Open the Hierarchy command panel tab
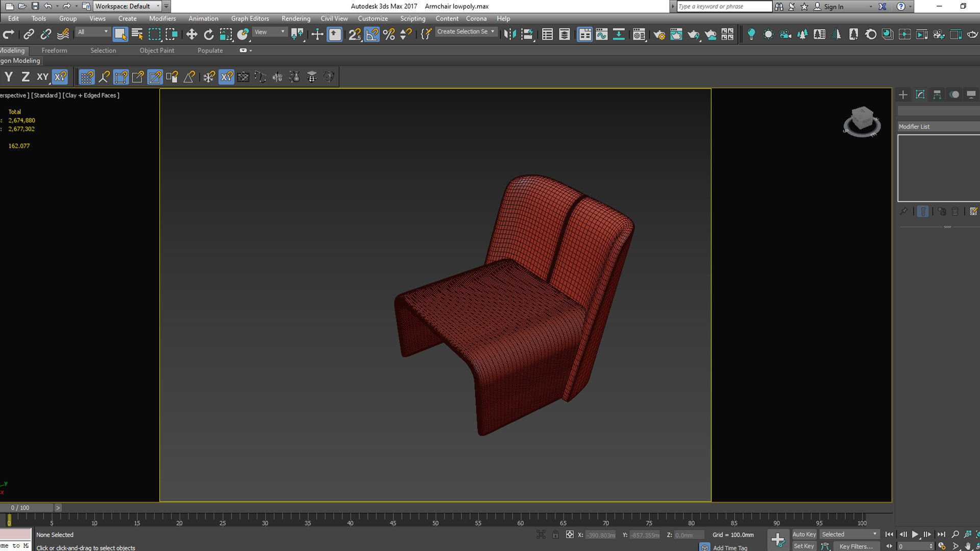Image resolution: width=980 pixels, height=551 pixels. (937, 95)
